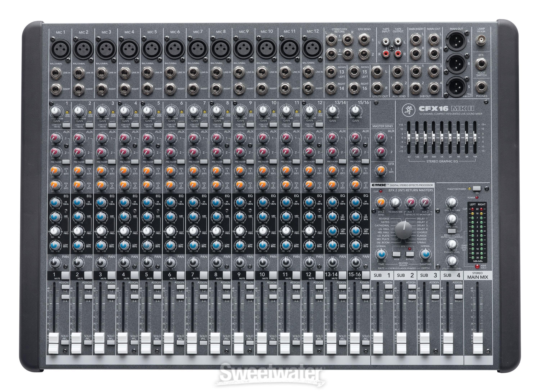Click the Phones output jack
Image resolution: width=540 pixels, height=392 pixels.
[481, 87]
